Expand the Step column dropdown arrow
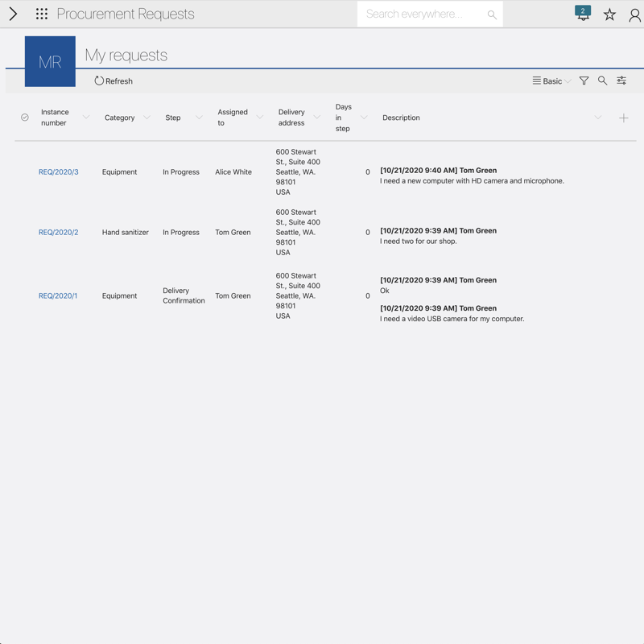 [199, 118]
